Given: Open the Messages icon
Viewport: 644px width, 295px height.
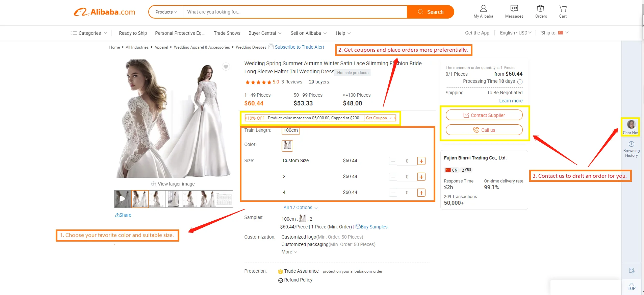Looking at the screenshot, I should tap(514, 11).
